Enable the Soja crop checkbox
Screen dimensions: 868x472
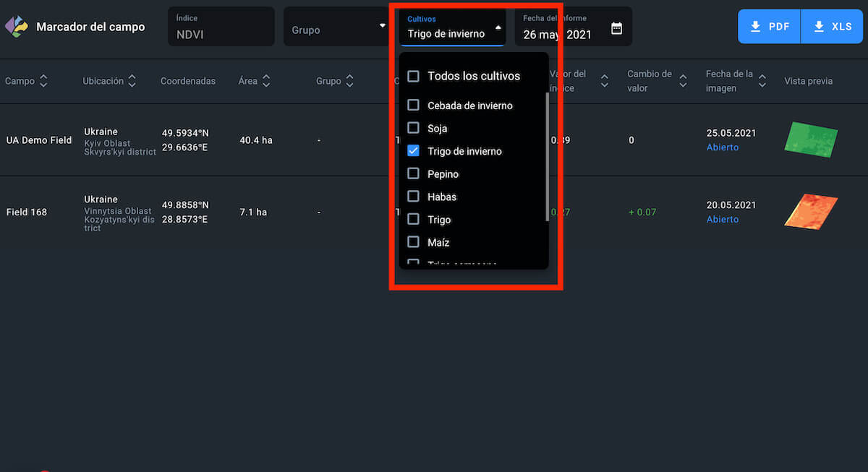point(413,128)
